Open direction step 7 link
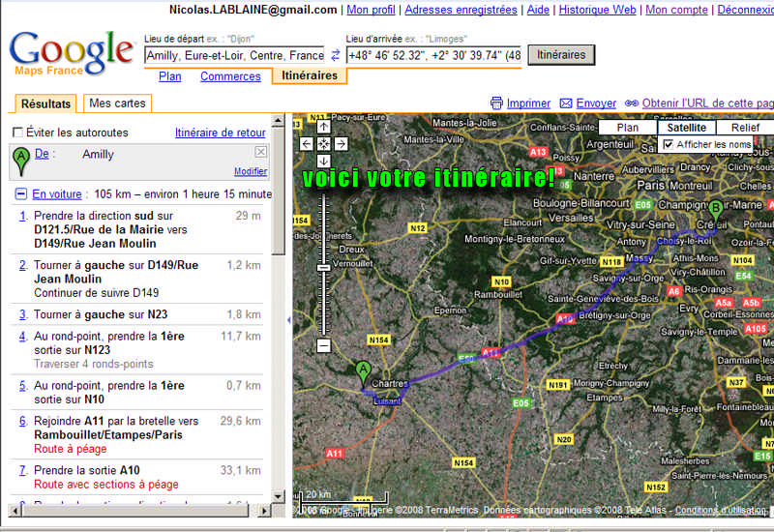The width and height of the screenshot is (774, 532). tap(22, 470)
